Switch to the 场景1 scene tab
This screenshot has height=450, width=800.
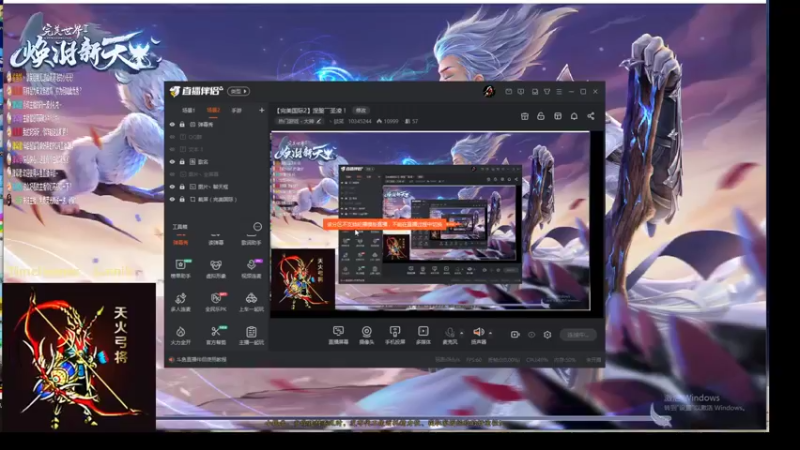point(189,110)
